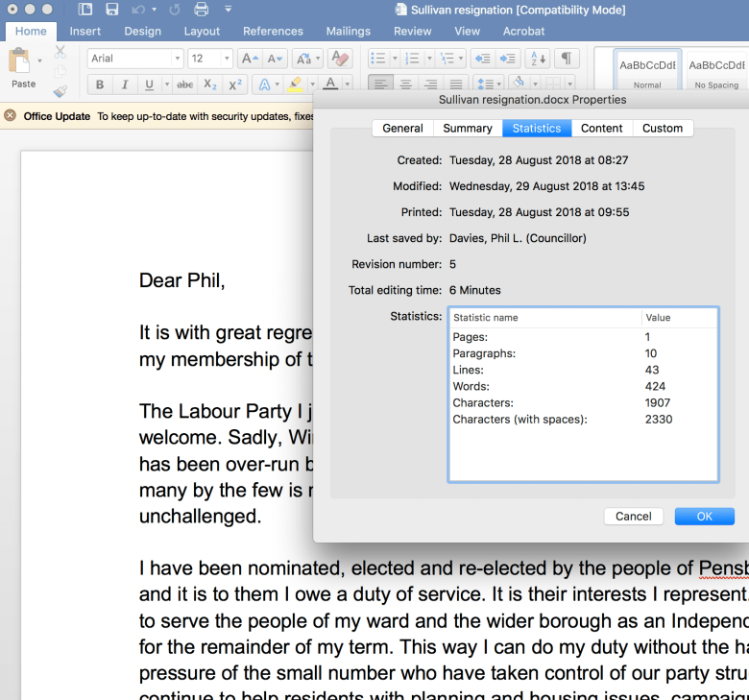Click the decrease indent icon

482,59
